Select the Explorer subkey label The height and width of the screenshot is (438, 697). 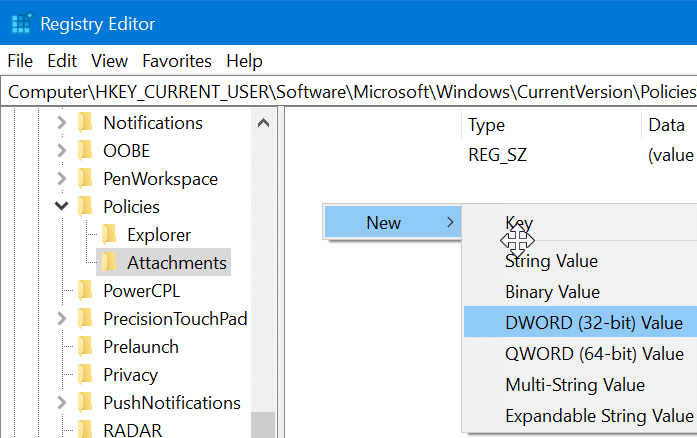click(x=159, y=235)
